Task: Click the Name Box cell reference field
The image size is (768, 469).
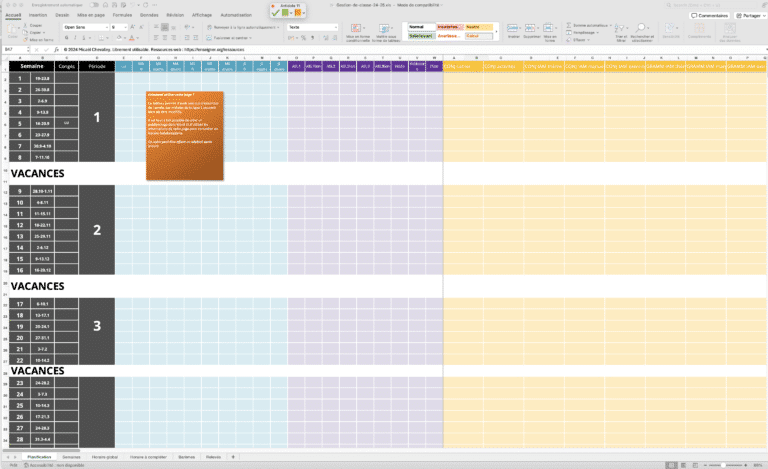Action: point(15,49)
